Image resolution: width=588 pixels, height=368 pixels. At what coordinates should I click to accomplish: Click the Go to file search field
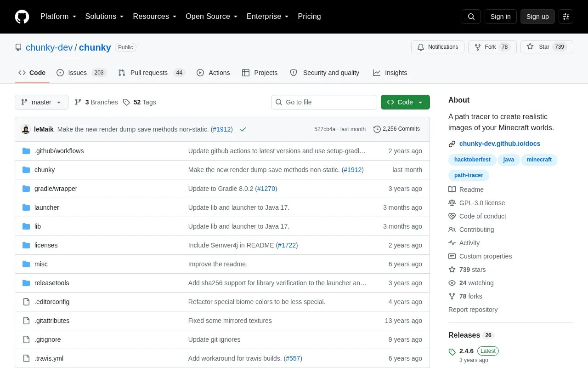click(324, 102)
